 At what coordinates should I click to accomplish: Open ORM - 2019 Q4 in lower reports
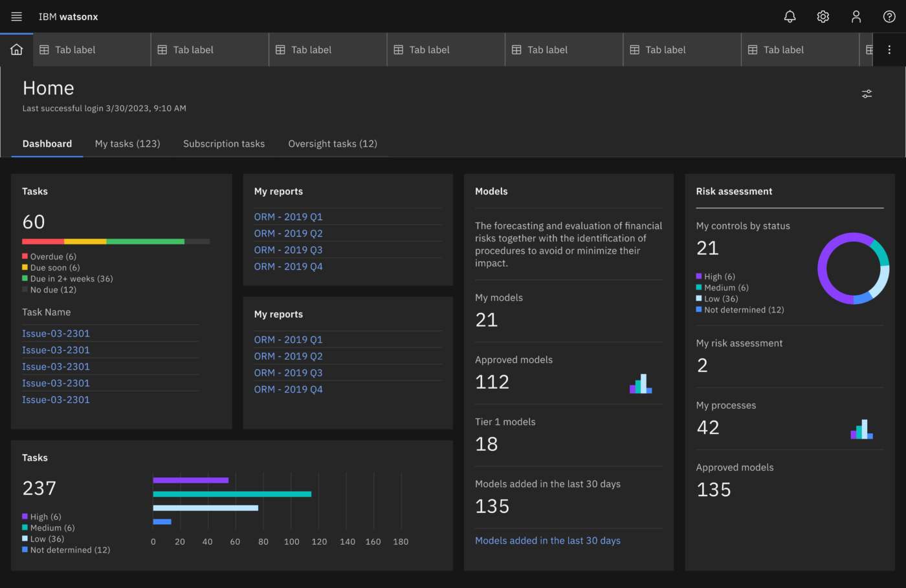[288, 389]
